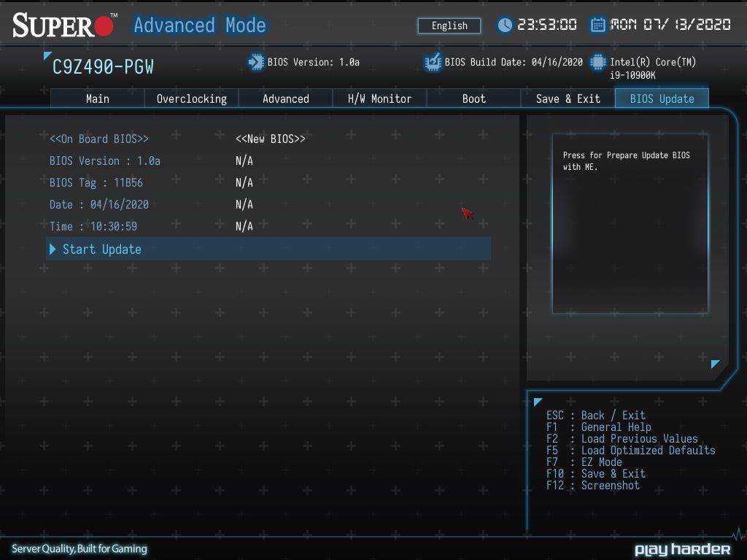The image size is (747, 560).
Task: Click the F2 : Load Previous Values hint
Action: click(x=622, y=438)
